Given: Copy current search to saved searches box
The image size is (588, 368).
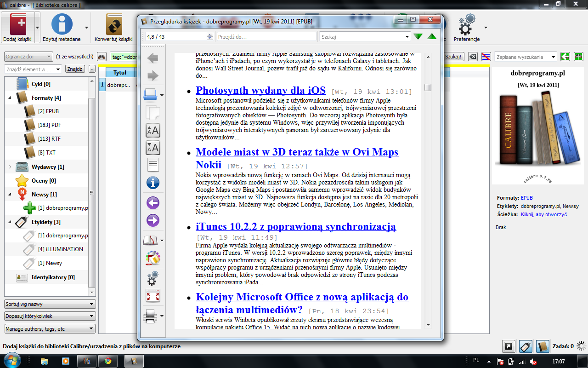Looking at the screenshot, I should [565, 57].
